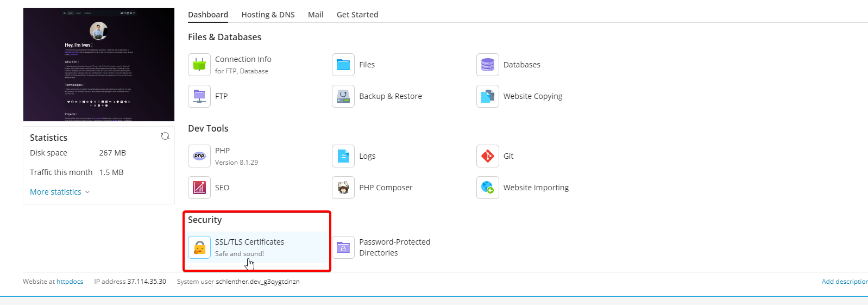Open Backup & Restore icon
The height and width of the screenshot is (305, 868).
click(343, 96)
